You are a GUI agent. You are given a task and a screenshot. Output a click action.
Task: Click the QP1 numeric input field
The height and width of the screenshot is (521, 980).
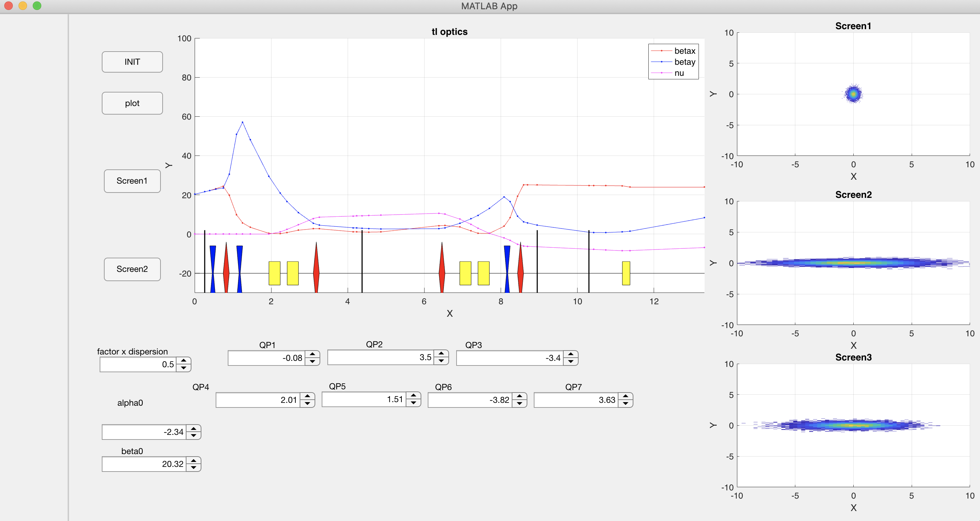[x=266, y=358]
